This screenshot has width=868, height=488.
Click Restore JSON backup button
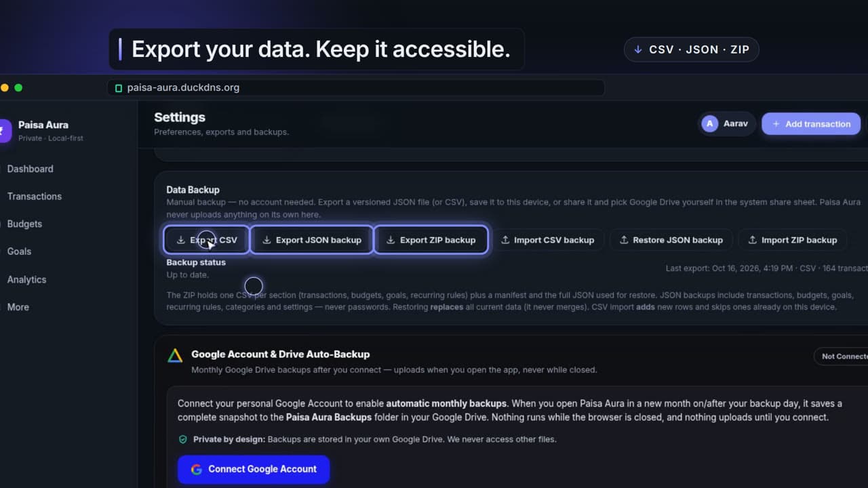(x=671, y=240)
